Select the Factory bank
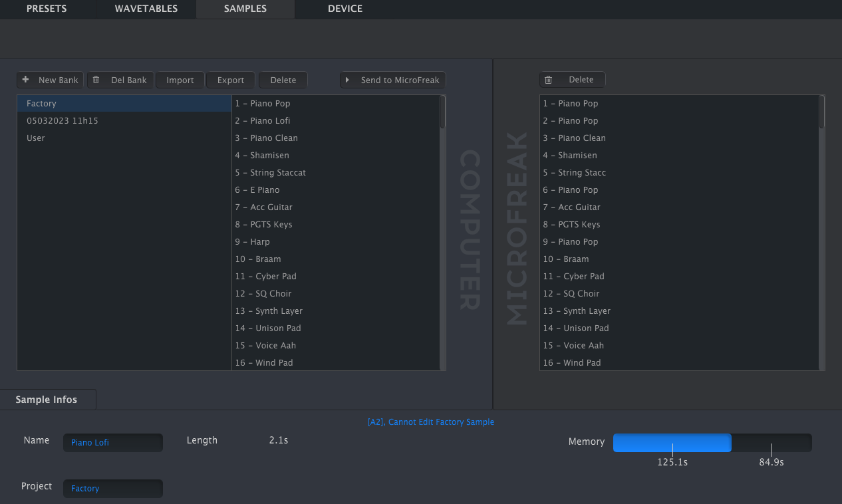This screenshot has width=842, height=504. pos(124,103)
